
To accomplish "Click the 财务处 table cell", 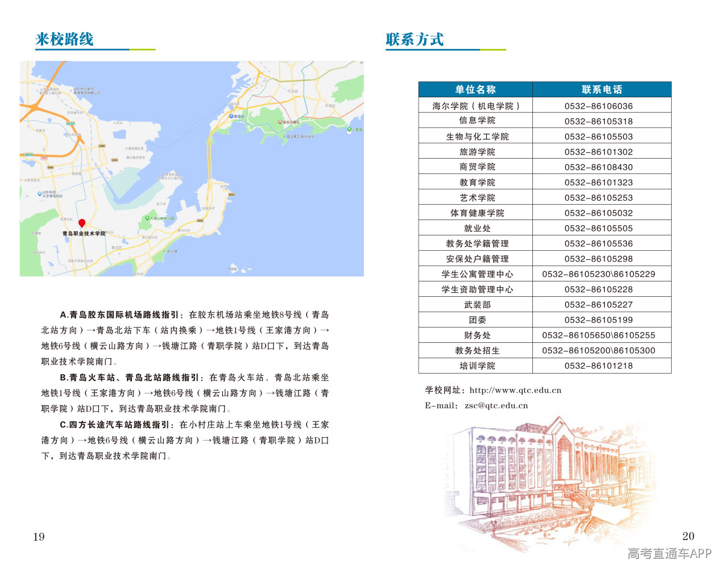I will pyautogui.click(x=477, y=335).
